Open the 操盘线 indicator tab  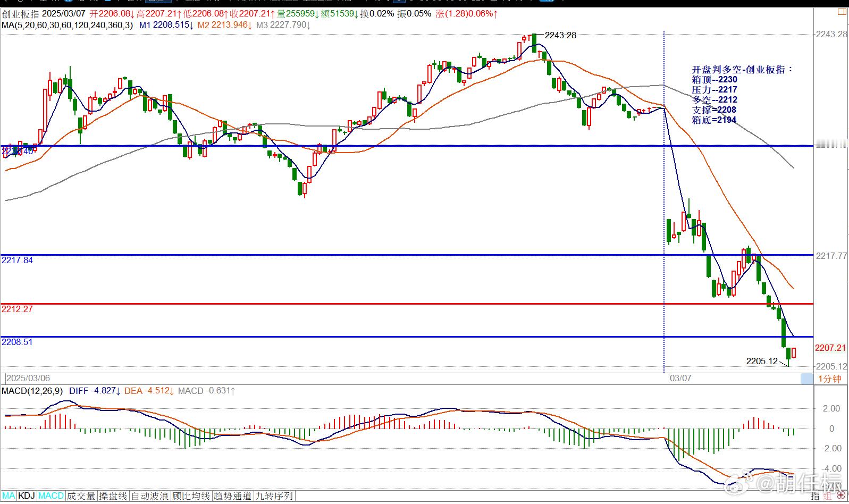pyautogui.click(x=113, y=495)
